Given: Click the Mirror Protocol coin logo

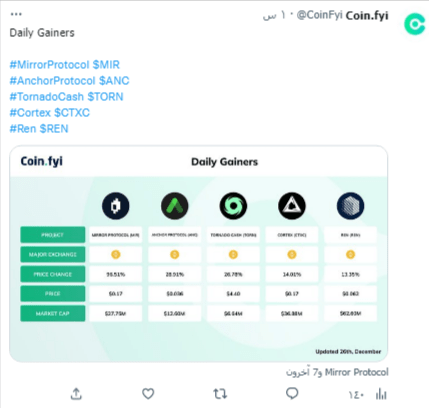Looking at the screenshot, I should (116, 206).
